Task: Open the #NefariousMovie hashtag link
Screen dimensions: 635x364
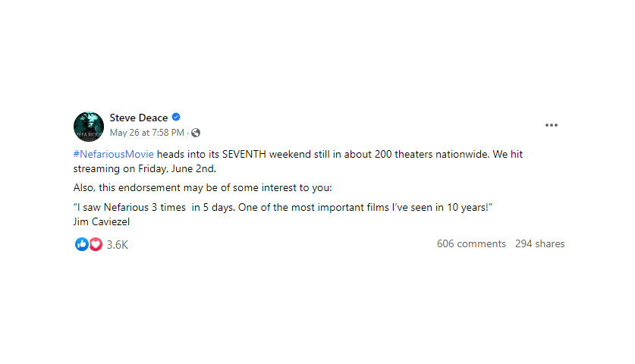Action: pos(114,154)
